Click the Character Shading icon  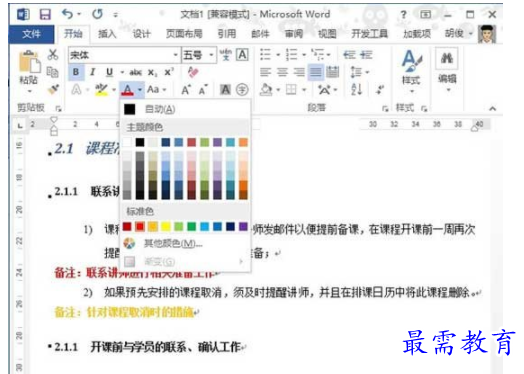pyautogui.click(x=225, y=89)
